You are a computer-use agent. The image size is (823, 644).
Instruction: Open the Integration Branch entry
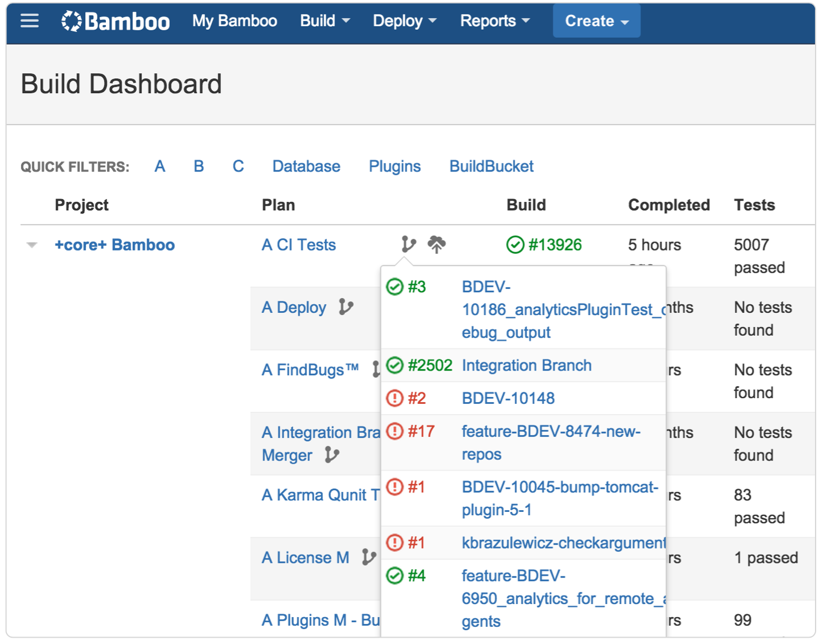(x=527, y=365)
